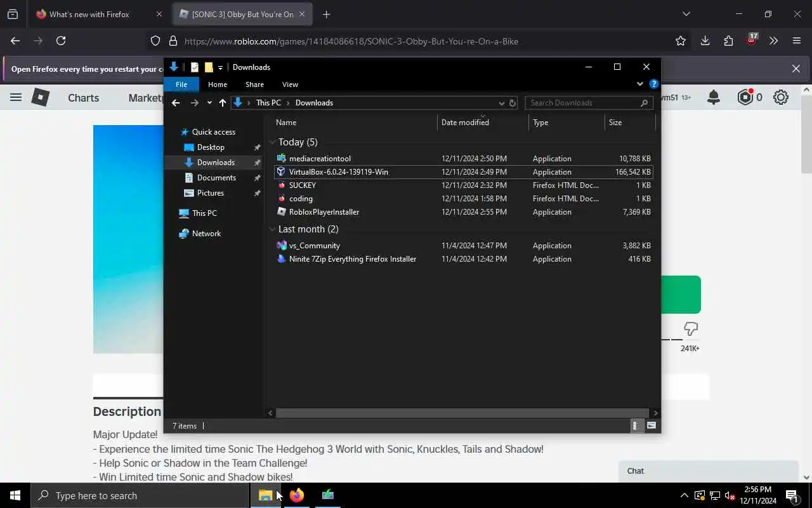812x508 pixels.
Task: Select This PC in navigation pane
Action: [204, 213]
